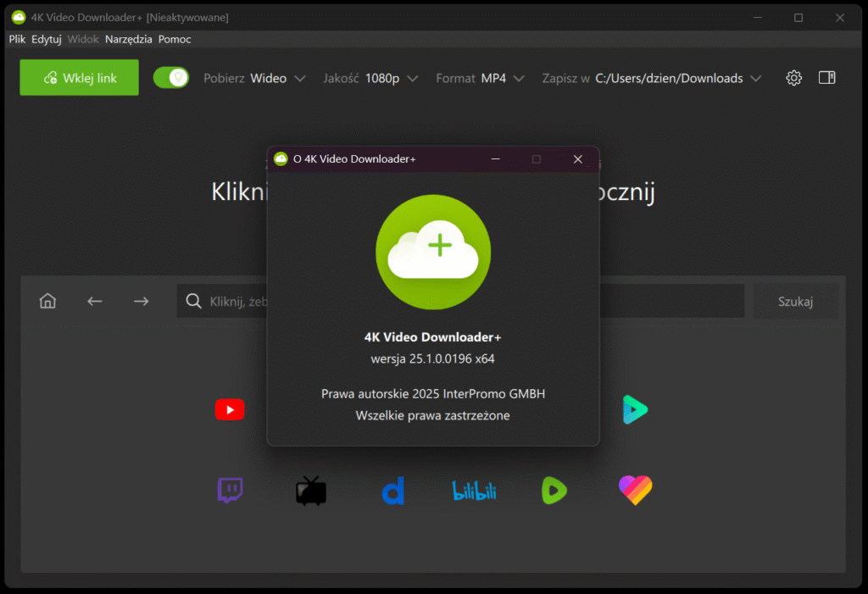Open the Format MP4 dropdown
Image resolution: width=868 pixels, height=594 pixels.
[x=480, y=78]
